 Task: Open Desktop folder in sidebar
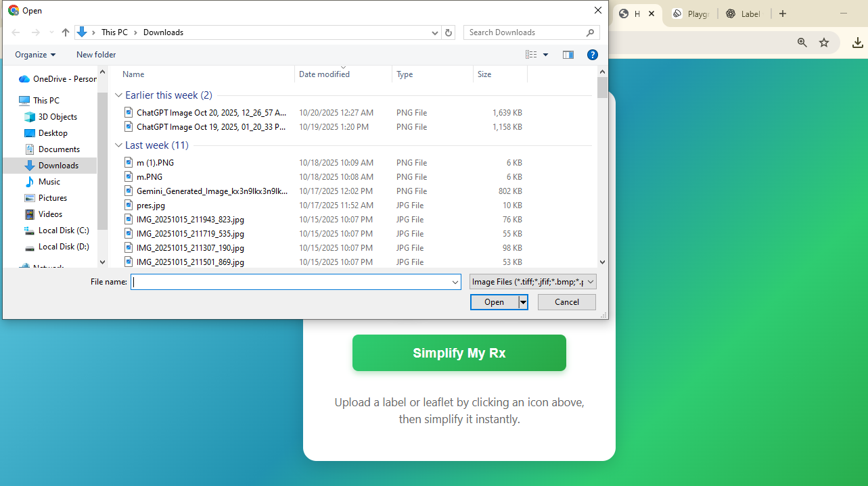(46, 133)
